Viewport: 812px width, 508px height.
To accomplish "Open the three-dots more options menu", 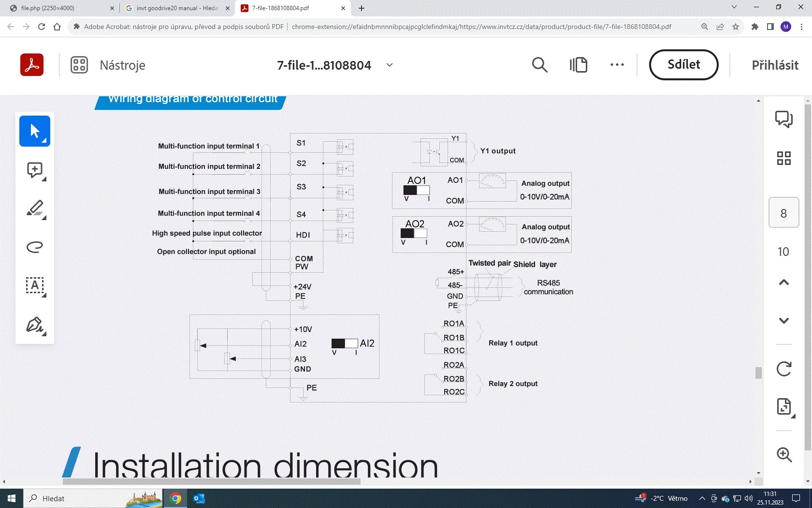I will [617, 65].
